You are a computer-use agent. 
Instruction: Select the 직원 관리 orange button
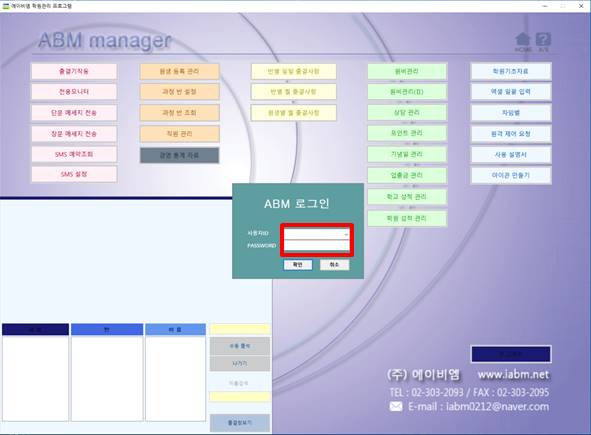pyautogui.click(x=179, y=134)
